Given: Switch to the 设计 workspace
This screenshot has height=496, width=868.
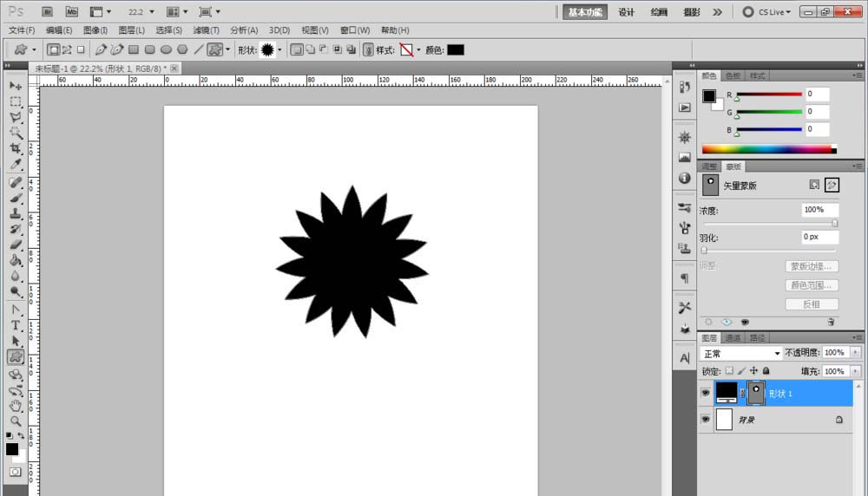Looking at the screenshot, I should point(626,12).
